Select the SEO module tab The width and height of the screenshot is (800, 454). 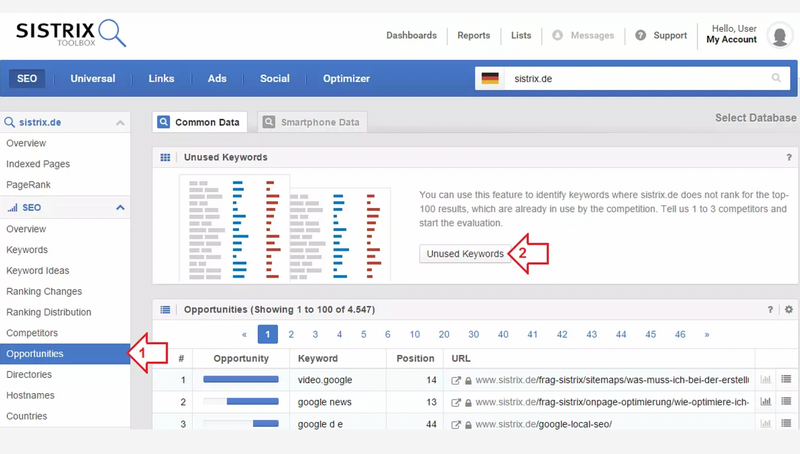[x=27, y=79]
